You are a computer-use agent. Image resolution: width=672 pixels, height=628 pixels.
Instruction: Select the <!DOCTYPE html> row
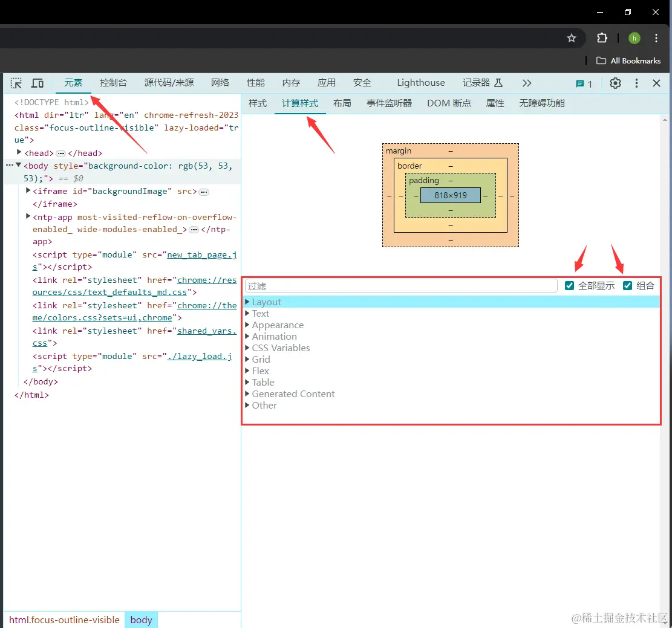tap(51, 102)
